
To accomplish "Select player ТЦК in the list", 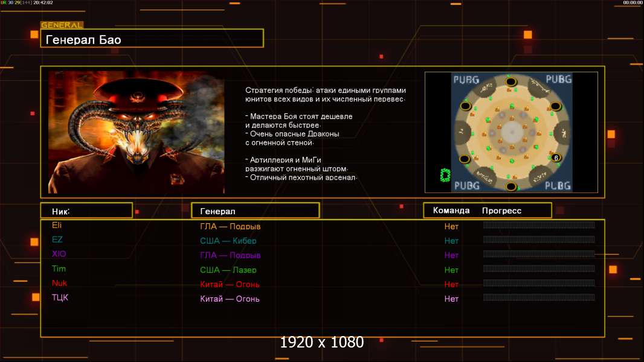I will point(60,297).
